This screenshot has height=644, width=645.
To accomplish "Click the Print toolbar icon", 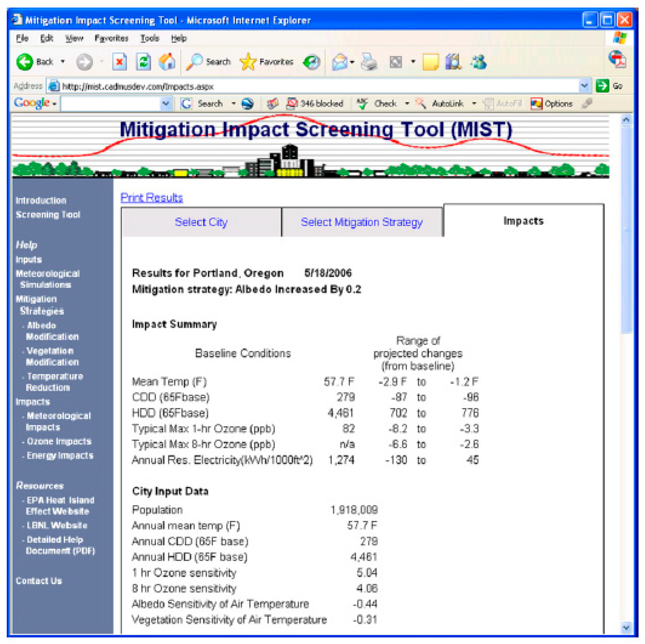I will [x=369, y=62].
